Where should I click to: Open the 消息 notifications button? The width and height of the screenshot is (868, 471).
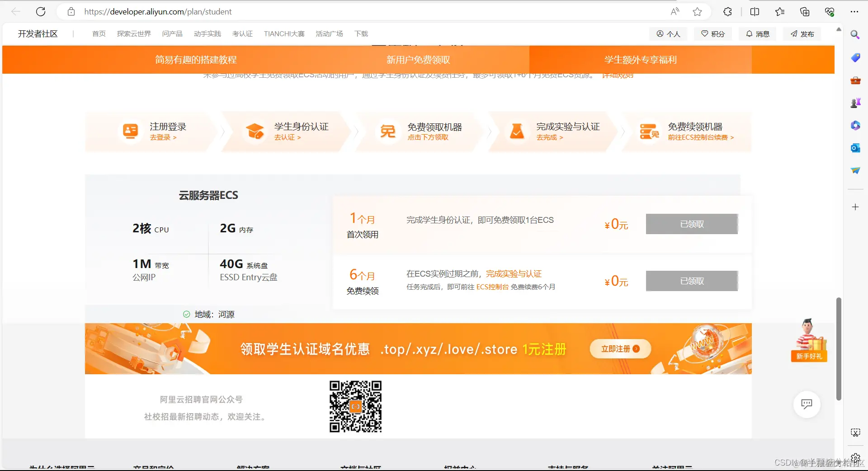(758, 34)
